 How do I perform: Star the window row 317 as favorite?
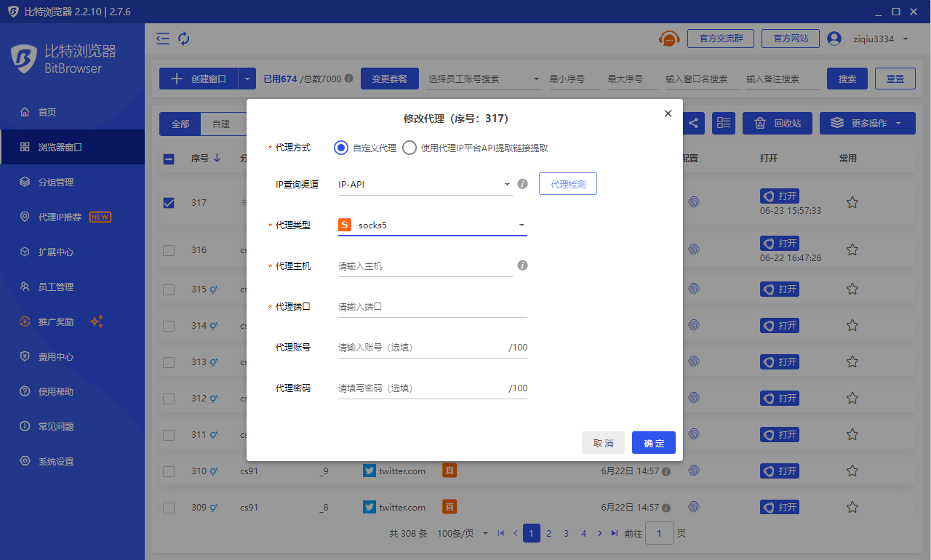(x=852, y=203)
